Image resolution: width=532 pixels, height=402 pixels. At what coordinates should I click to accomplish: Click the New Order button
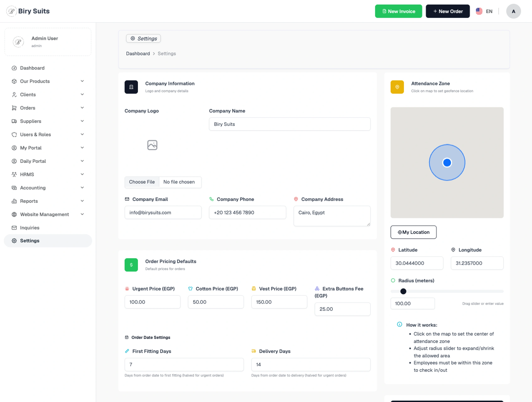[448, 11]
